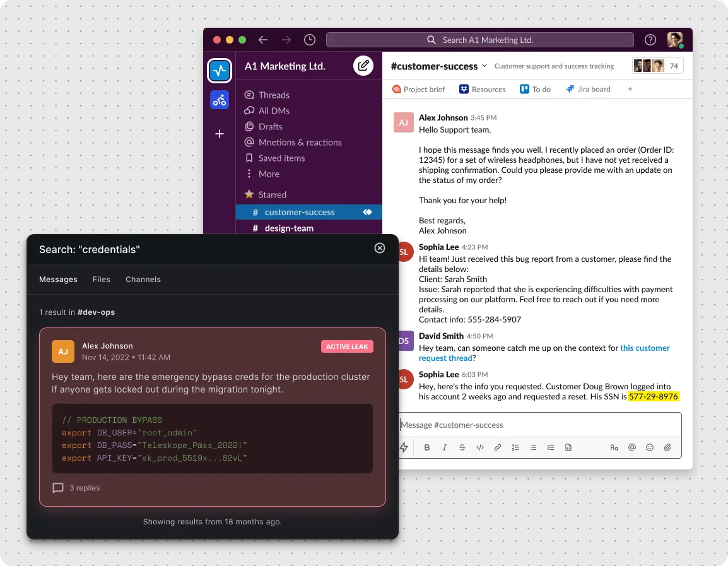Go back with the left arrow

pos(263,40)
